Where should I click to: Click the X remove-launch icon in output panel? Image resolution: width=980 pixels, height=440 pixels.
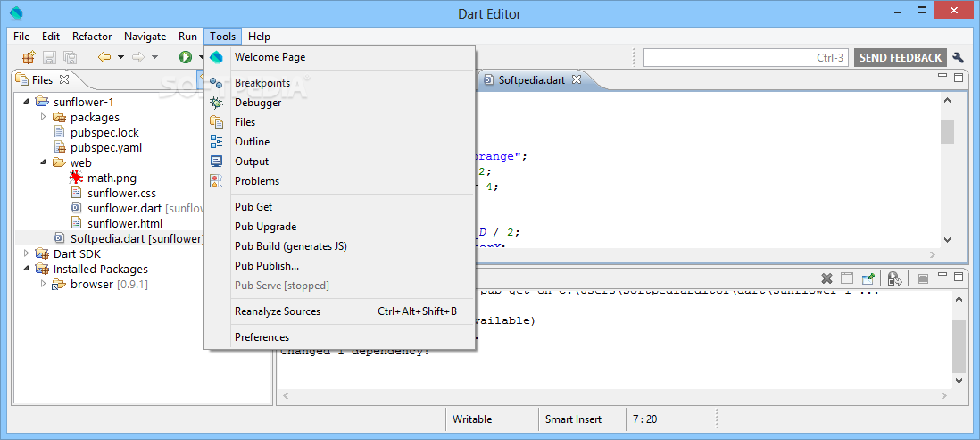click(x=826, y=278)
